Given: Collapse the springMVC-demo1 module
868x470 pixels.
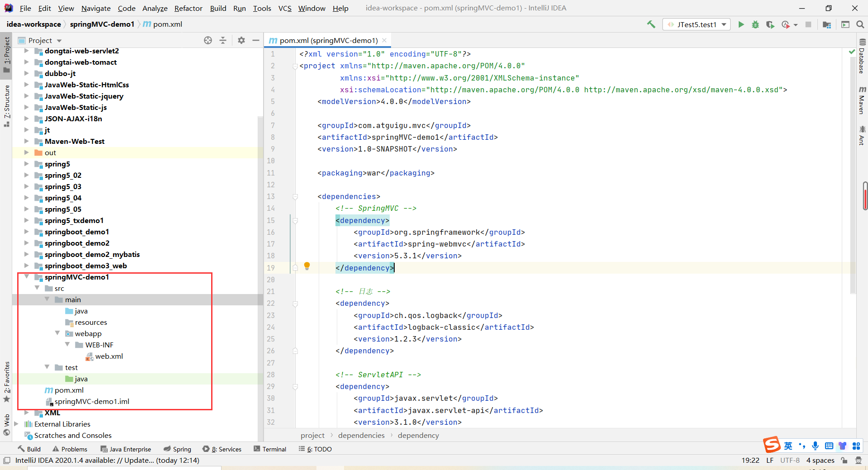Looking at the screenshot, I should [x=27, y=276].
